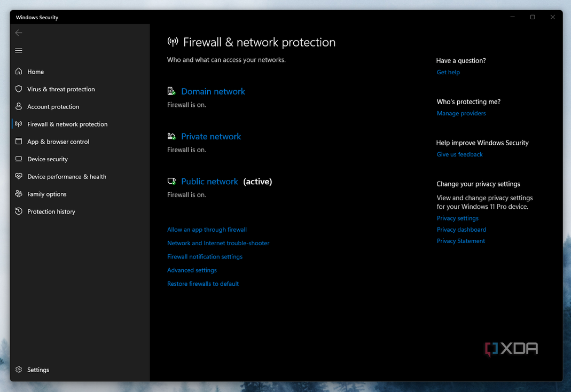571x392 pixels.
Task: Open Privacy settings link
Action: tap(457, 218)
